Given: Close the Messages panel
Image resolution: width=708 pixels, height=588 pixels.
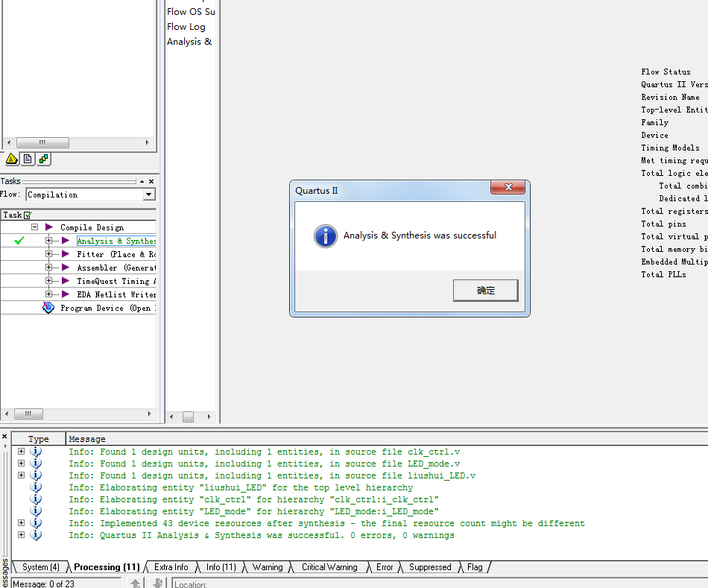Looking at the screenshot, I should point(4,436).
